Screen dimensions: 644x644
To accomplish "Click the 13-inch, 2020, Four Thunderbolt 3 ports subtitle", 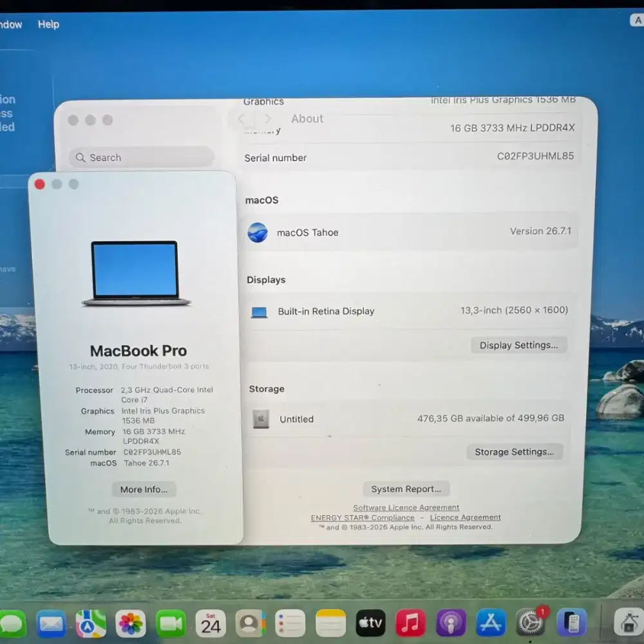I will 139,366.
